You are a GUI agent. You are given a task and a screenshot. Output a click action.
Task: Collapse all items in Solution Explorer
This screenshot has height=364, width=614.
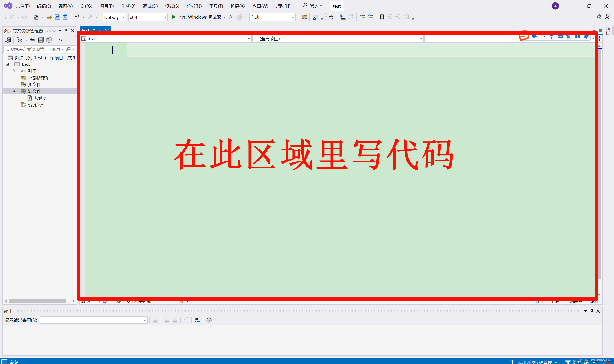tap(41, 40)
